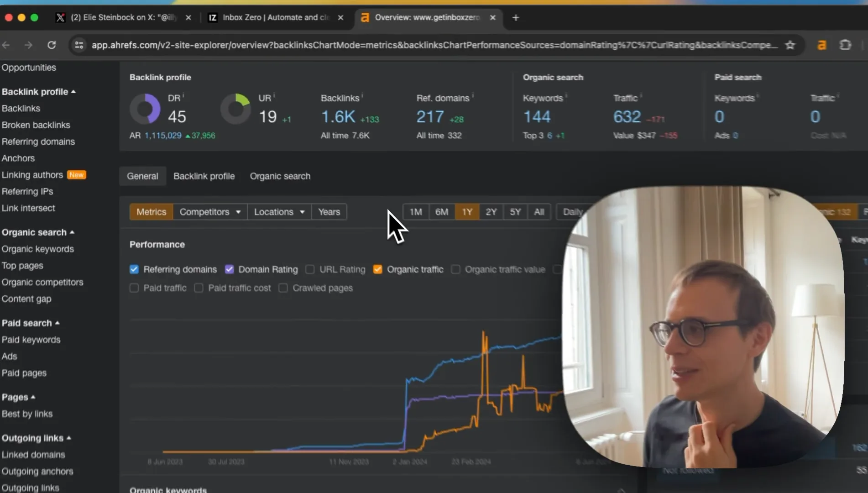The width and height of the screenshot is (868, 493).
Task: Select the General tab
Action: tap(142, 176)
